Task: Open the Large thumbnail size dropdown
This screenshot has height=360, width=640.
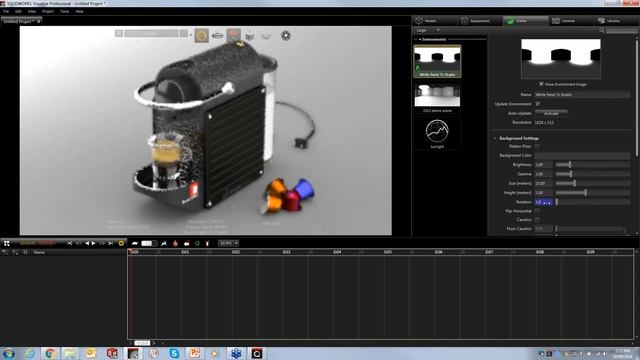Action: click(427, 30)
